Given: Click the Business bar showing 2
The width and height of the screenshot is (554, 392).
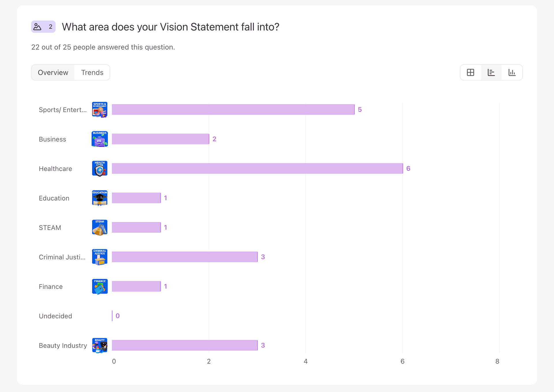Looking at the screenshot, I should point(160,139).
